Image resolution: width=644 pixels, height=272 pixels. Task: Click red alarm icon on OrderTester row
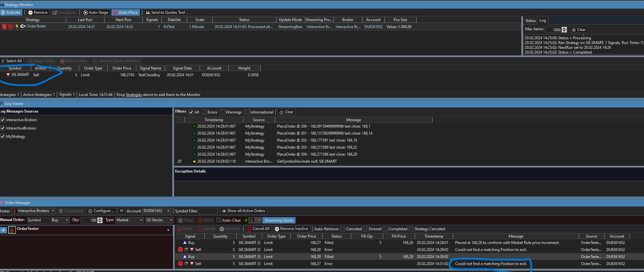tap(4, 26)
